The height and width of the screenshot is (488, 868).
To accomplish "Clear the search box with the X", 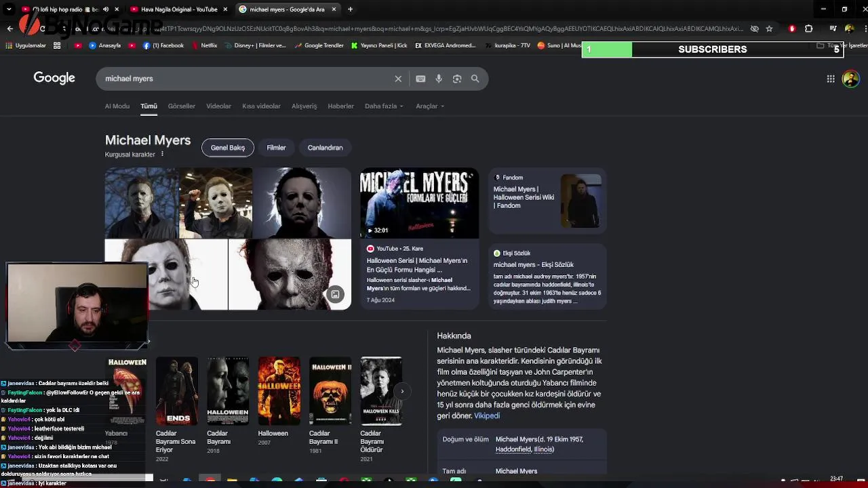I will (398, 79).
